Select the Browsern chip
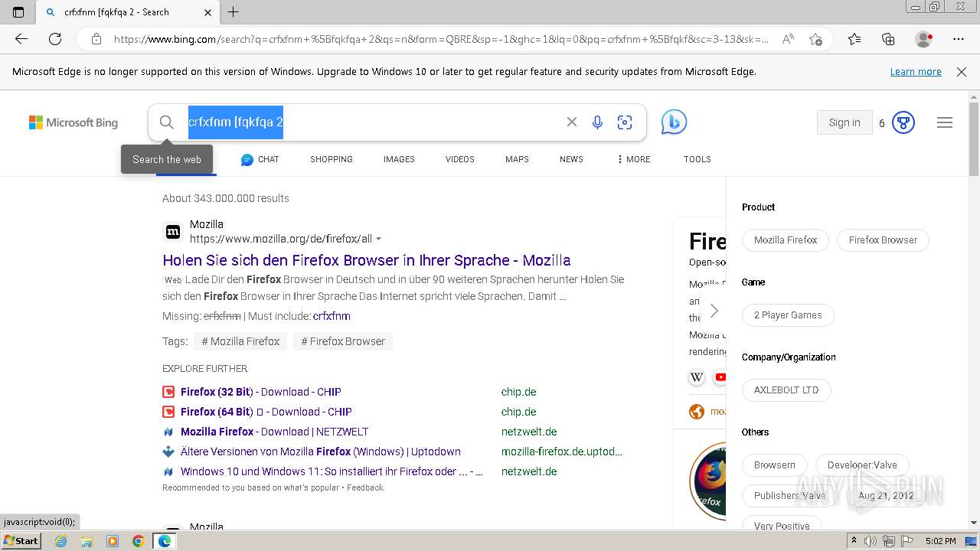This screenshot has width=980, height=551. point(775,465)
